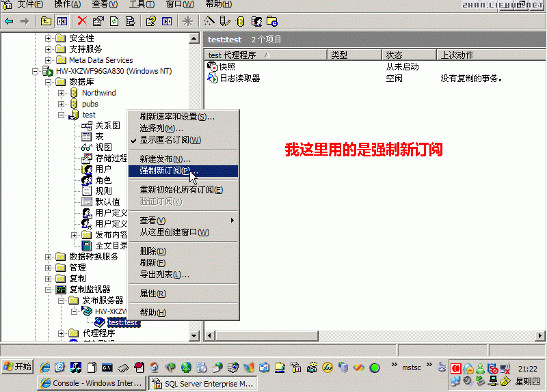Click SQL Server Enterprise Manager taskbar button
Viewport: 547px width, 392px height.
pos(203,384)
